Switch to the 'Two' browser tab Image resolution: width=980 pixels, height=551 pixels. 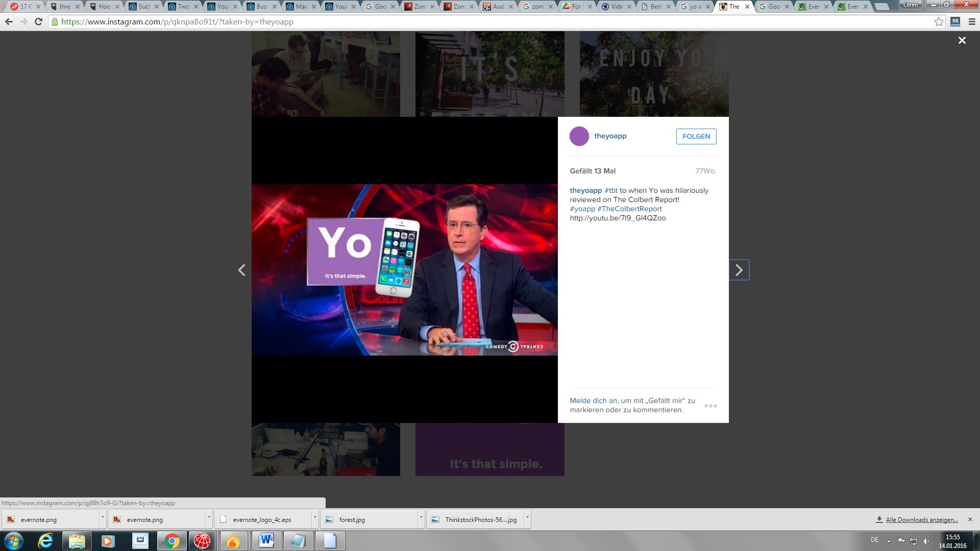click(183, 7)
